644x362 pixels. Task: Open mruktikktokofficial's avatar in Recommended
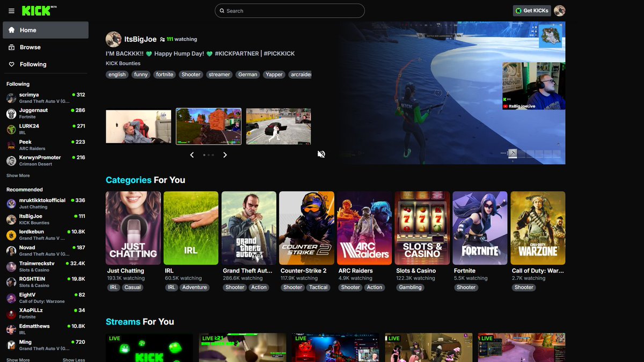[x=11, y=203]
